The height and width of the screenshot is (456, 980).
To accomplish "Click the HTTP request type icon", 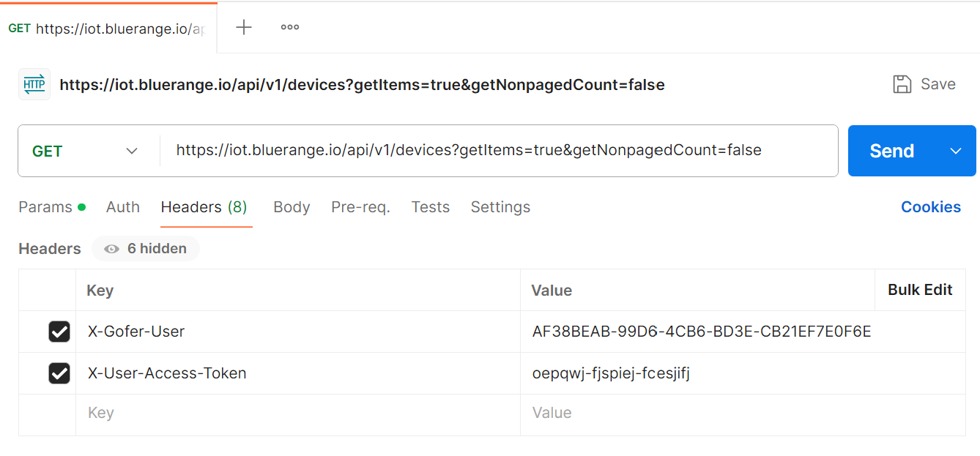I will [34, 84].
